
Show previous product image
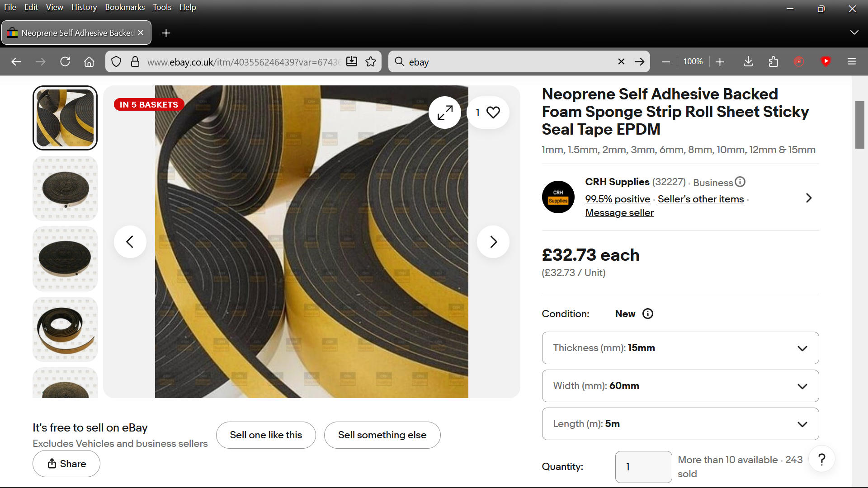click(130, 242)
